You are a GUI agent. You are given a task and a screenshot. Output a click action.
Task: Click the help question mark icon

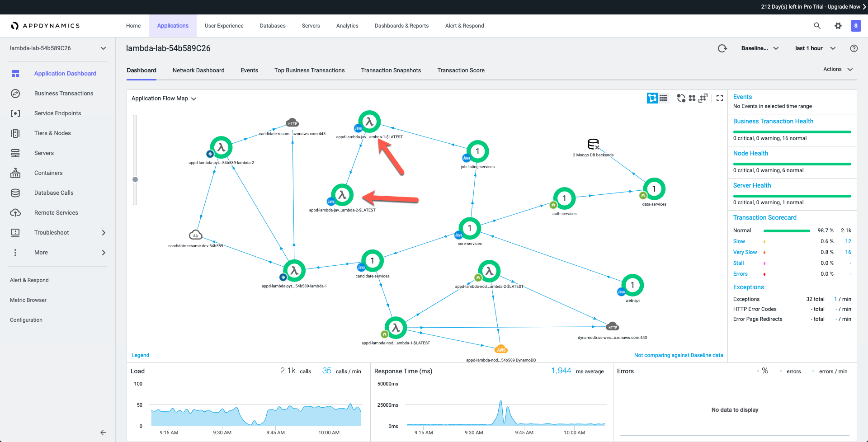click(x=854, y=48)
